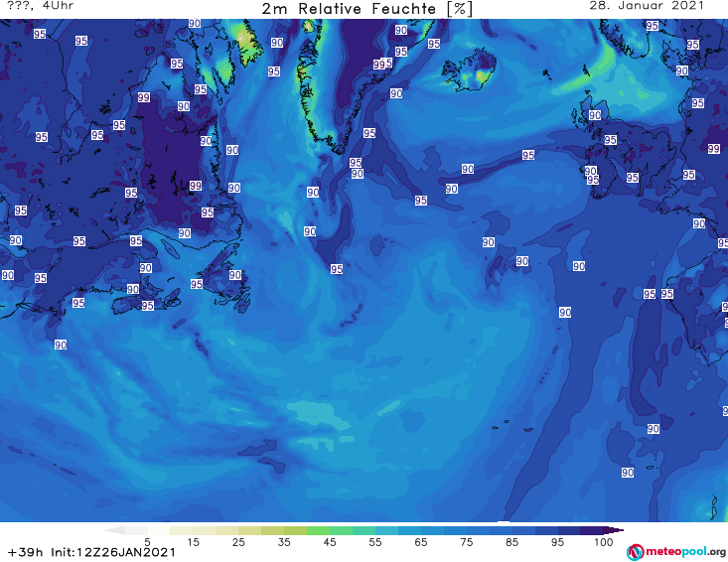
Task: Click the colorbar tick label "65"
Action: 421,542
